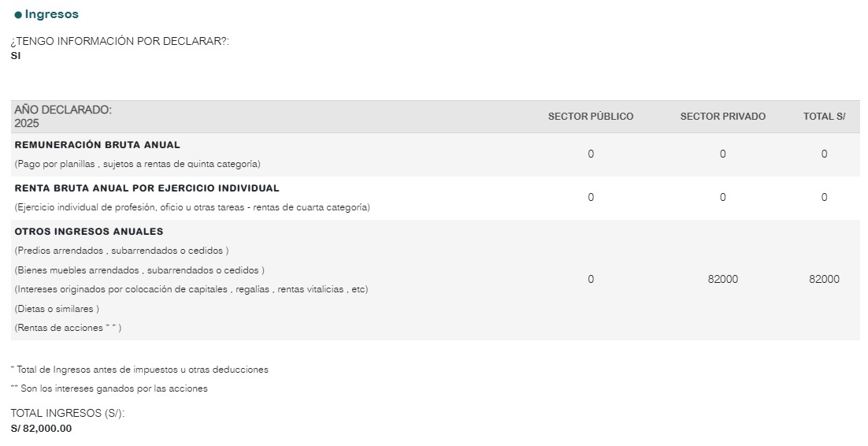The height and width of the screenshot is (446, 868).
Task: Click the 82000 value under Sector Privado
Action: (723, 279)
